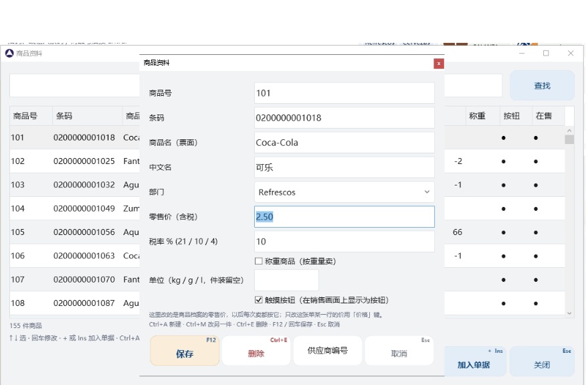Open the 部门 Refrescos dropdown
Screen dimensions: 588x385
(x=345, y=192)
